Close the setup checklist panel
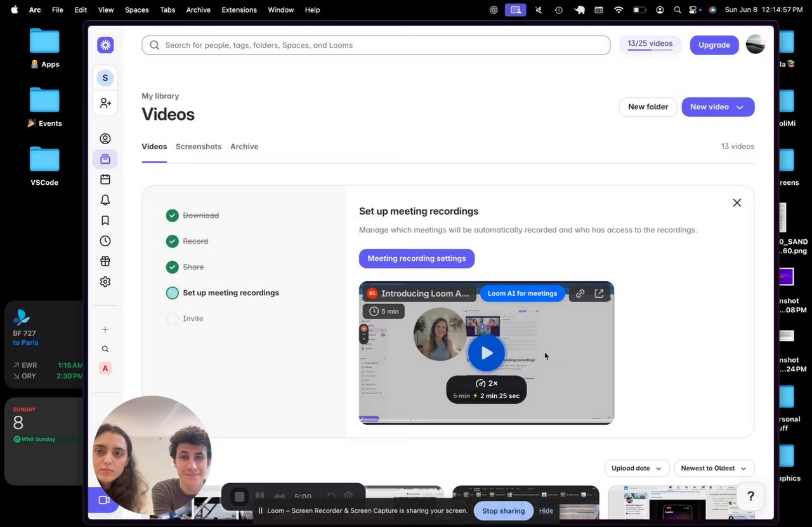This screenshot has height=527, width=812. click(737, 203)
